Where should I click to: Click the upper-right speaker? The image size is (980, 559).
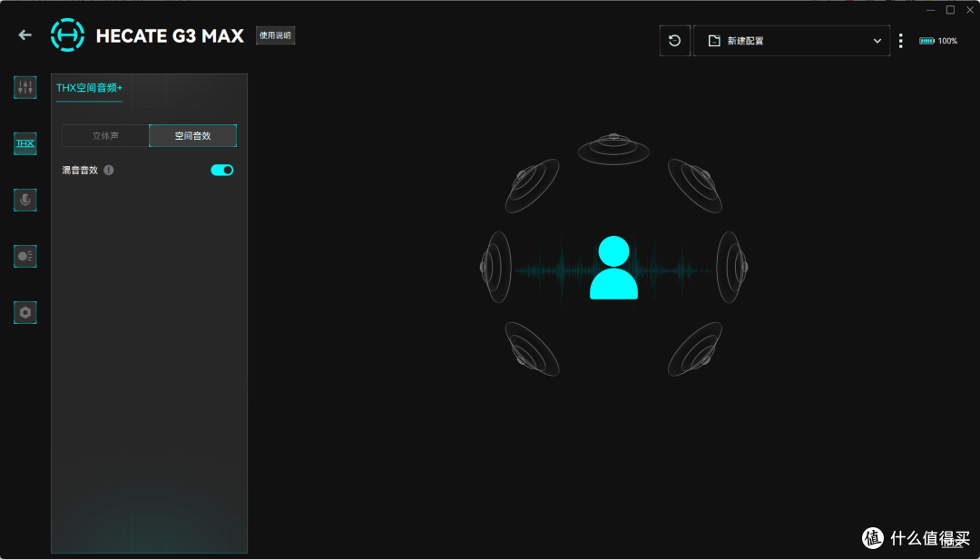click(x=695, y=186)
